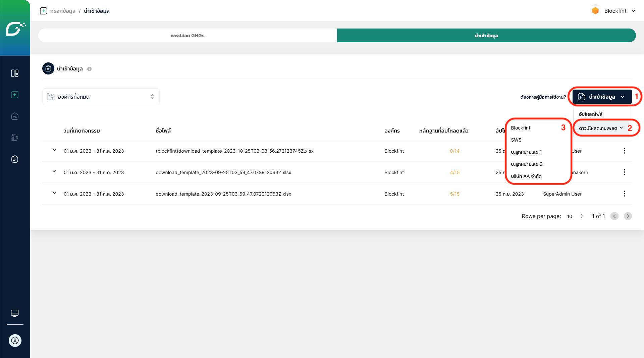Screen dimensions: 644x358
Task: Open the องค์กรทั้งหมด organization dropdown
Action: pyautogui.click(x=101, y=97)
